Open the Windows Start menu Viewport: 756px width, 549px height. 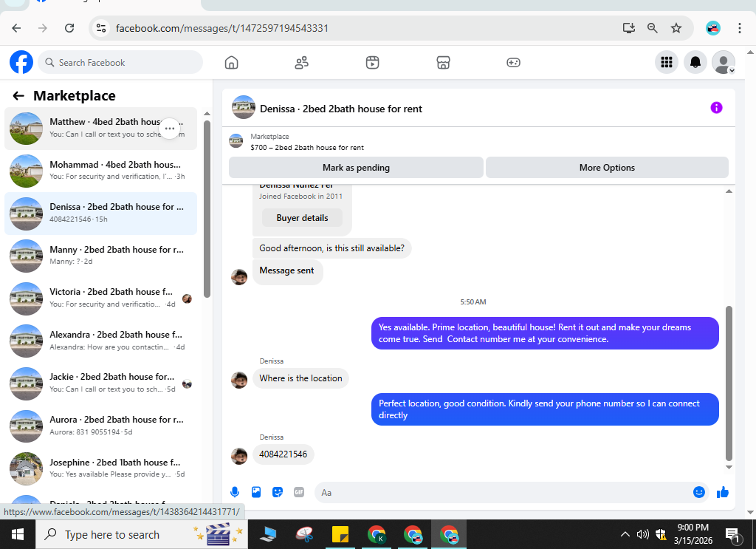point(18,534)
